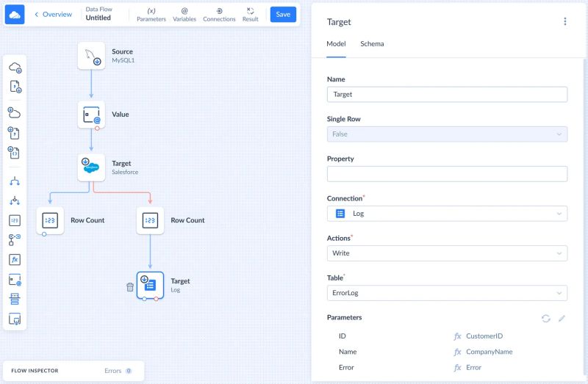The height and width of the screenshot is (384, 588).
Task: Click the cloud home logo icon
Action: tap(15, 15)
